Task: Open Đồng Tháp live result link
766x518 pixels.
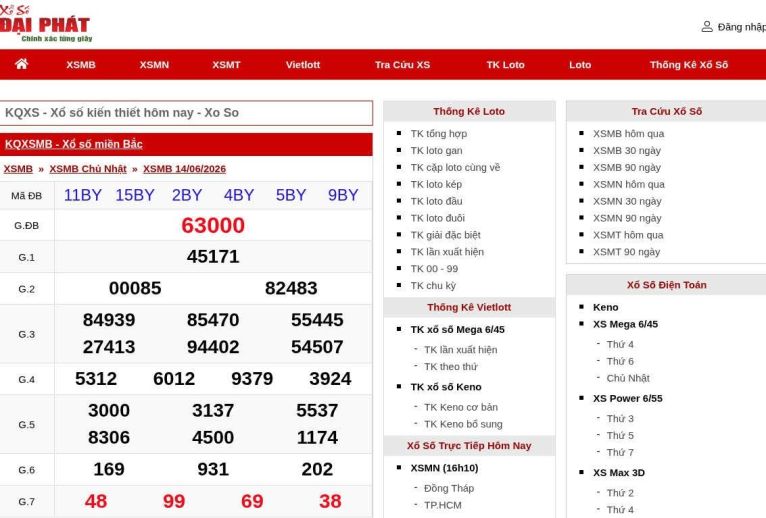Action: tap(449, 488)
